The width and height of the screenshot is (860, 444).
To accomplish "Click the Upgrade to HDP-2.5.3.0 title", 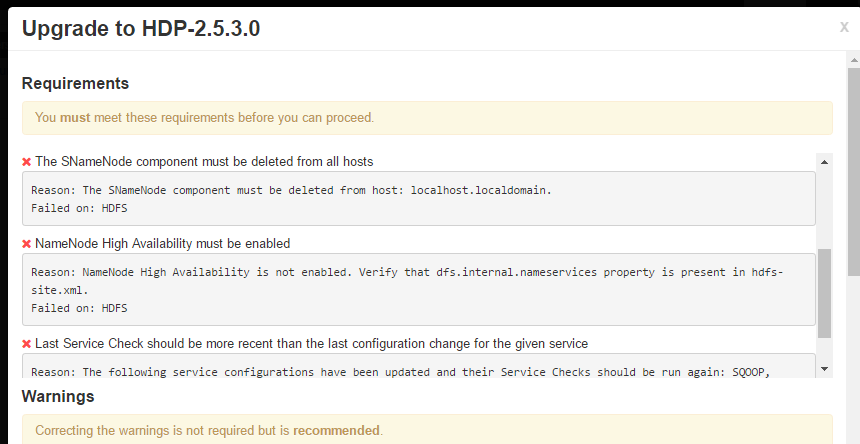I will (141, 28).
